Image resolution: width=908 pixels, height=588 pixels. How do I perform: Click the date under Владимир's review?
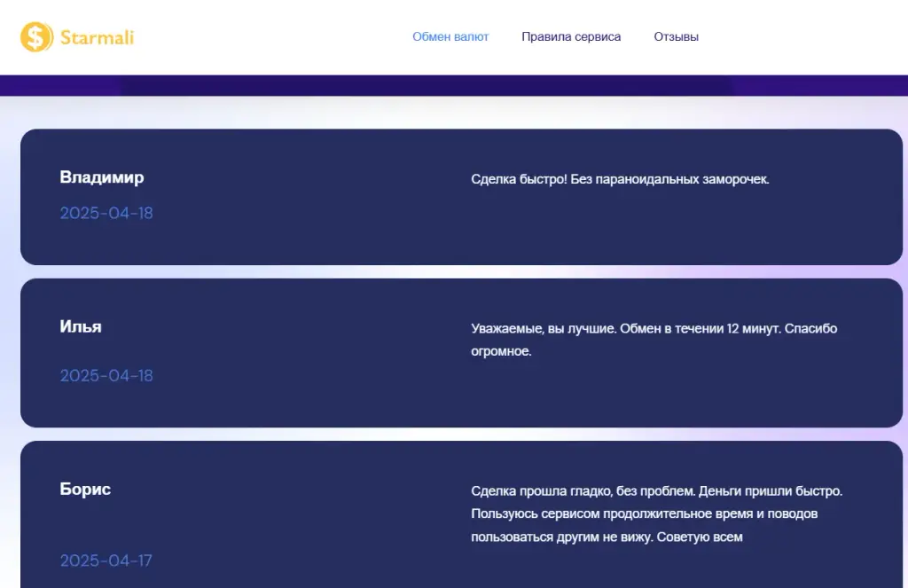coord(106,213)
